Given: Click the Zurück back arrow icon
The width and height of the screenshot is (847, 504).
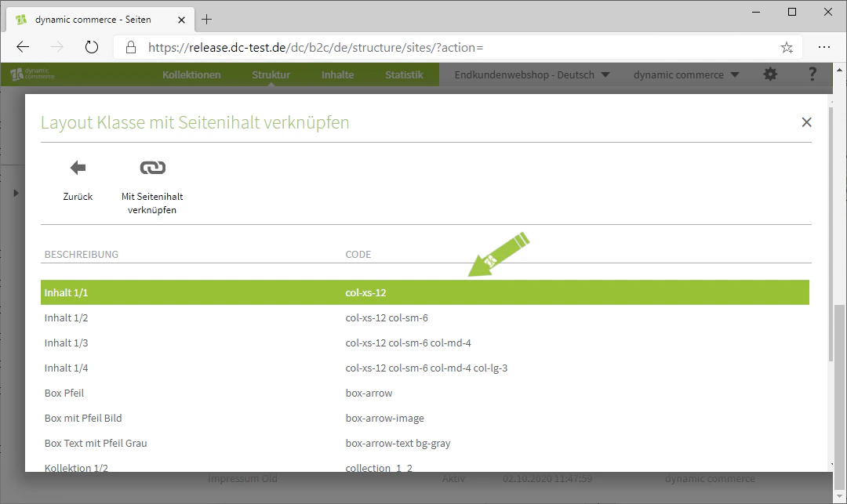Looking at the screenshot, I should (78, 168).
